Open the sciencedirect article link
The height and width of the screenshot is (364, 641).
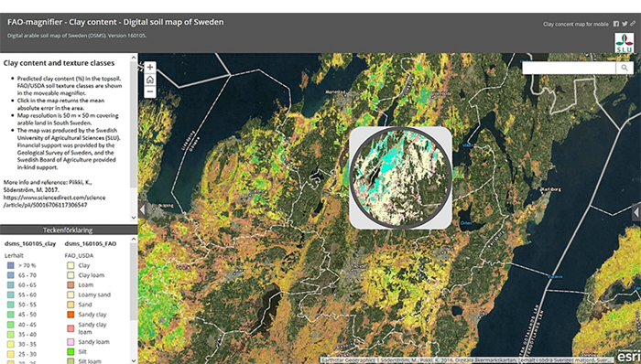54,201
